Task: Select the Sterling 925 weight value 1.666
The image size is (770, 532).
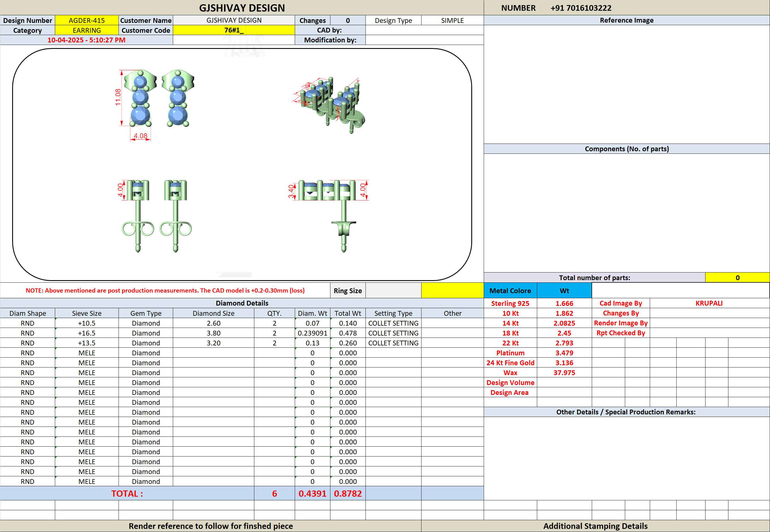Action: coord(564,303)
